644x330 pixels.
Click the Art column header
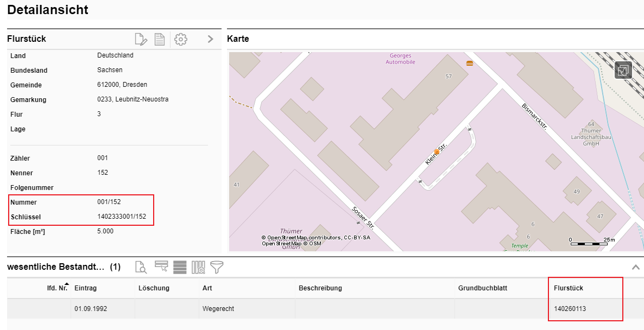point(207,288)
